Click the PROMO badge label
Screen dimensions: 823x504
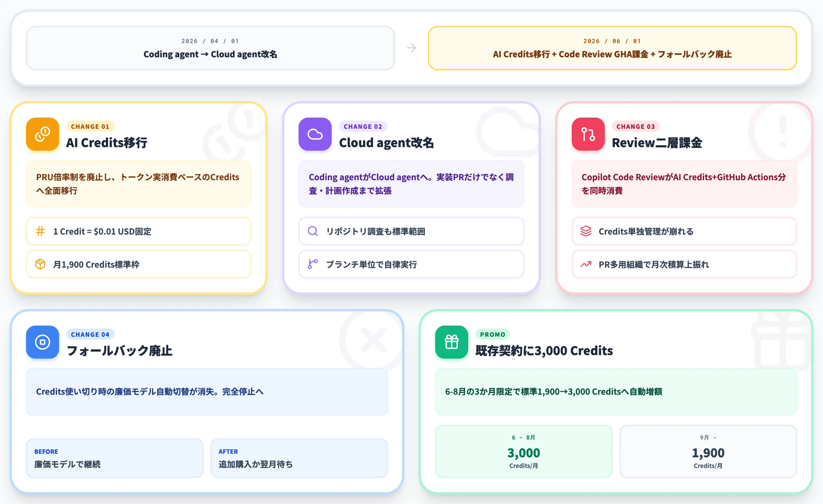492,334
